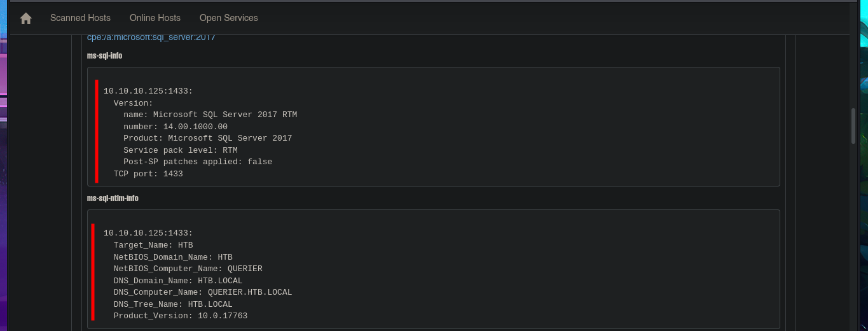Click the version number 14.00.1000.00 line
Viewport: 868px width, 331px height.
click(x=176, y=127)
